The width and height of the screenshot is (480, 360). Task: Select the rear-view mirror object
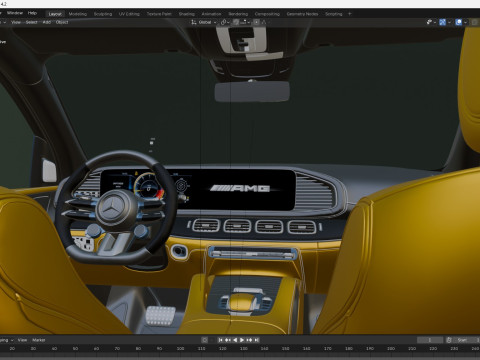click(x=252, y=92)
